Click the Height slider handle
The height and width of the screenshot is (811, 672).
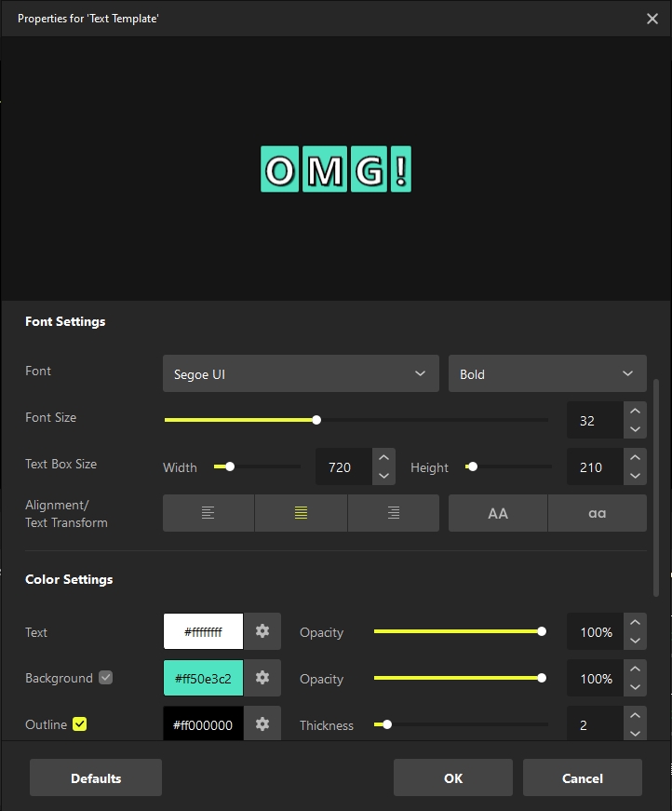click(473, 466)
